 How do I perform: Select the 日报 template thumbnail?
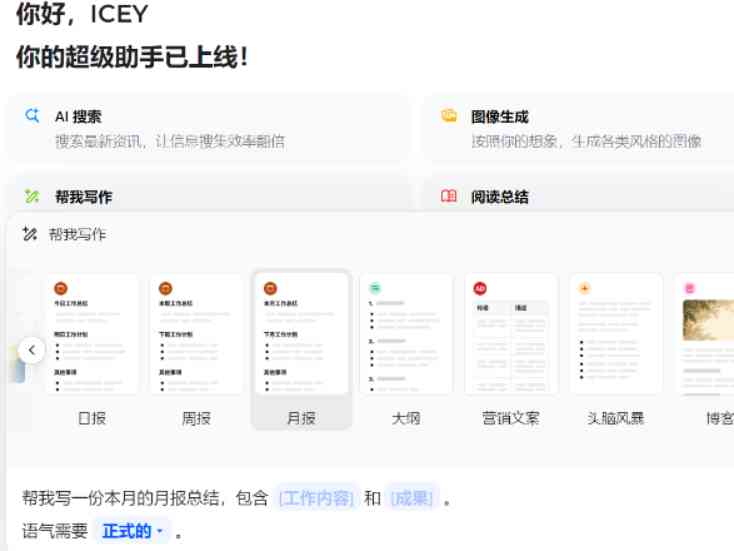coord(92,334)
